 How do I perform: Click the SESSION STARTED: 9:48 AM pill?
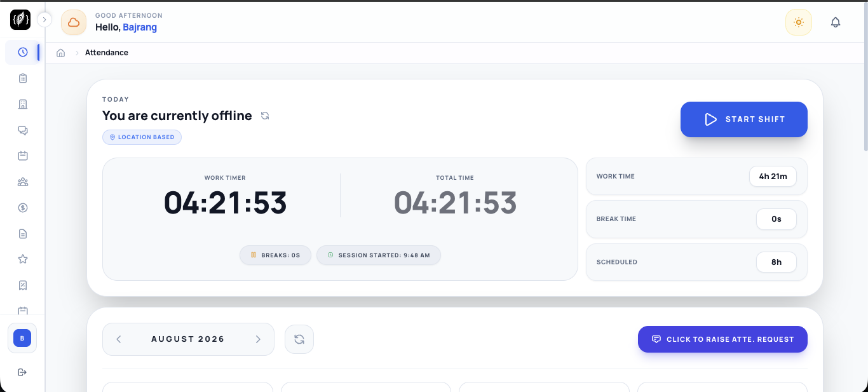tap(379, 255)
